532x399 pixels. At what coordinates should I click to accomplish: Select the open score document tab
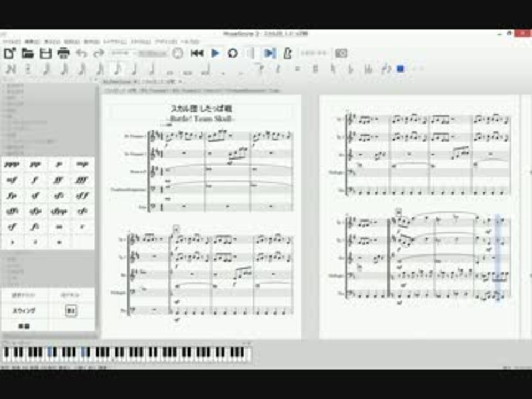[142, 82]
